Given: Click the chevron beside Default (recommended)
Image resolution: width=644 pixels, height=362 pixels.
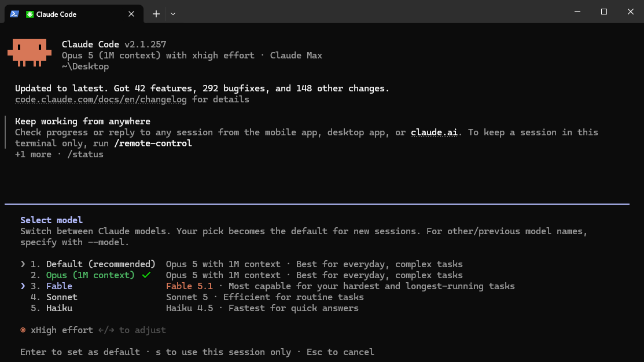Looking at the screenshot, I should tap(23, 264).
